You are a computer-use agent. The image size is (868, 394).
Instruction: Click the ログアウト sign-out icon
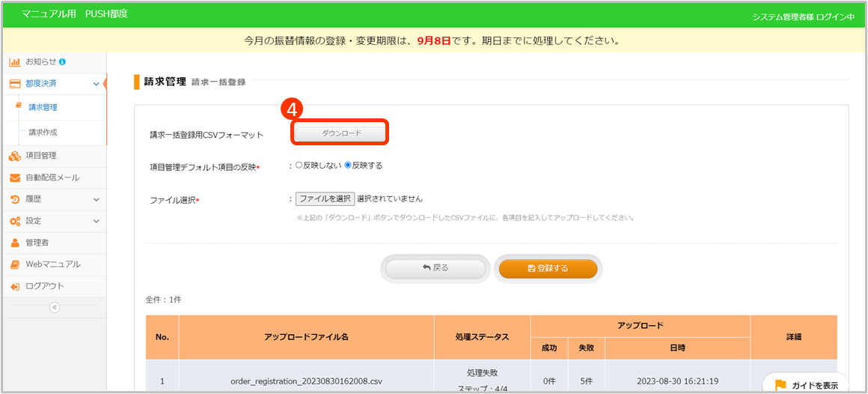pyautogui.click(x=15, y=286)
